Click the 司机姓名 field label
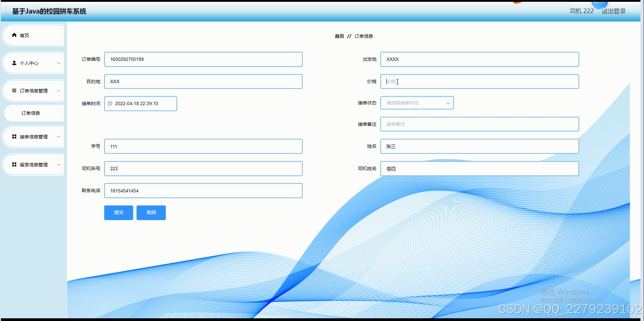Screen dimensions: 644x321 click(367, 169)
